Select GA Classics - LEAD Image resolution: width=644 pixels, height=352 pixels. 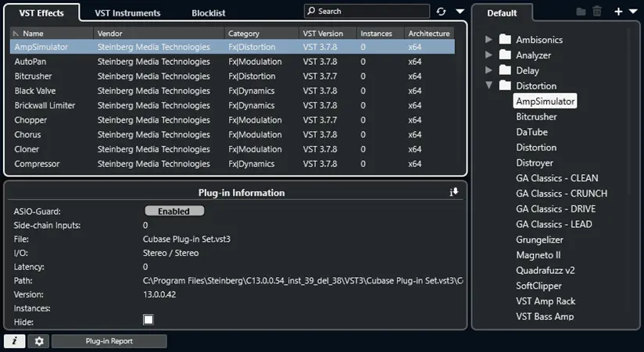tap(554, 224)
